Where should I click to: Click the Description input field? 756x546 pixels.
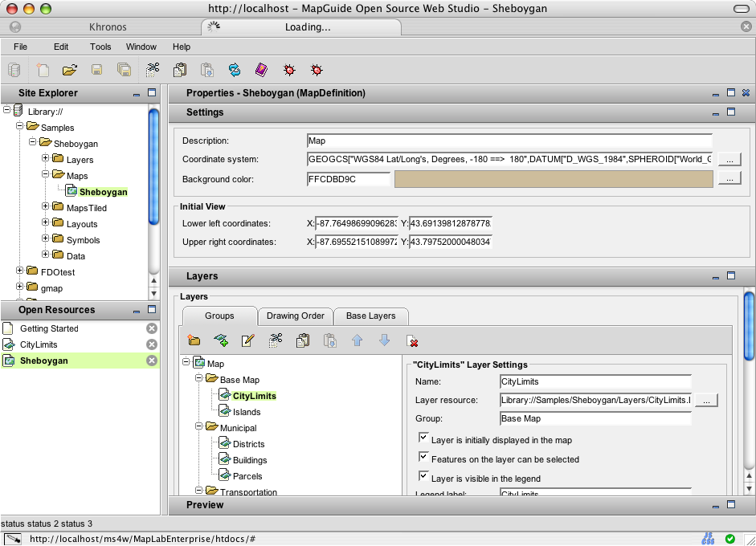509,141
